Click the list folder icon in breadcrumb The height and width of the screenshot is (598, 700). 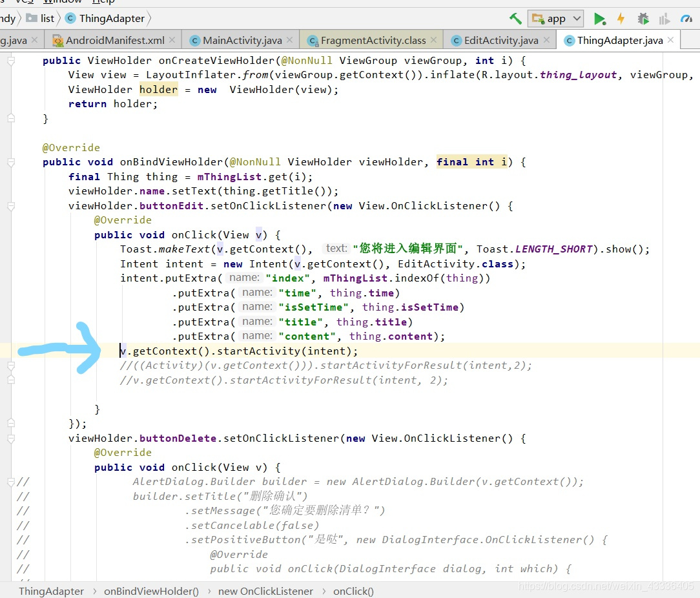(x=32, y=18)
